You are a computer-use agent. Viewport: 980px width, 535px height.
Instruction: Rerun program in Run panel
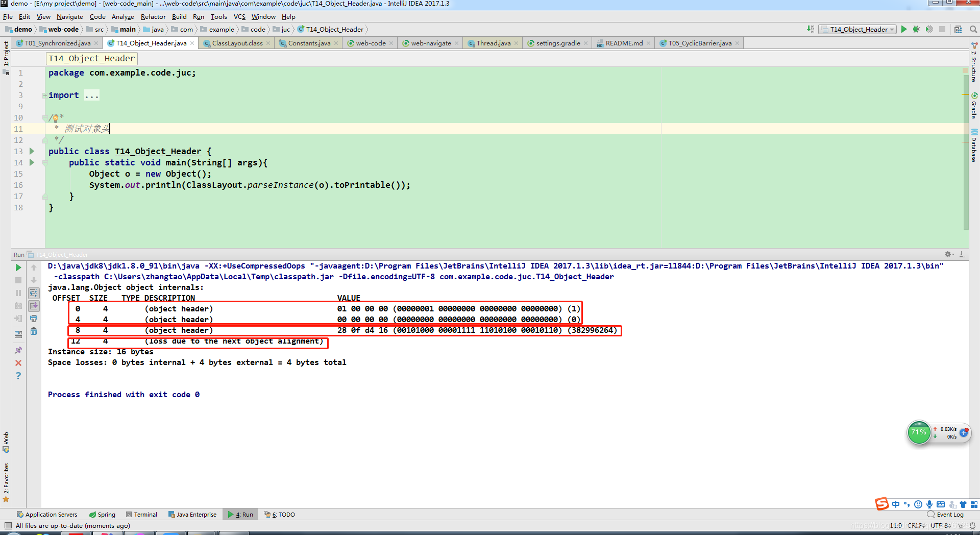[18, 267]
